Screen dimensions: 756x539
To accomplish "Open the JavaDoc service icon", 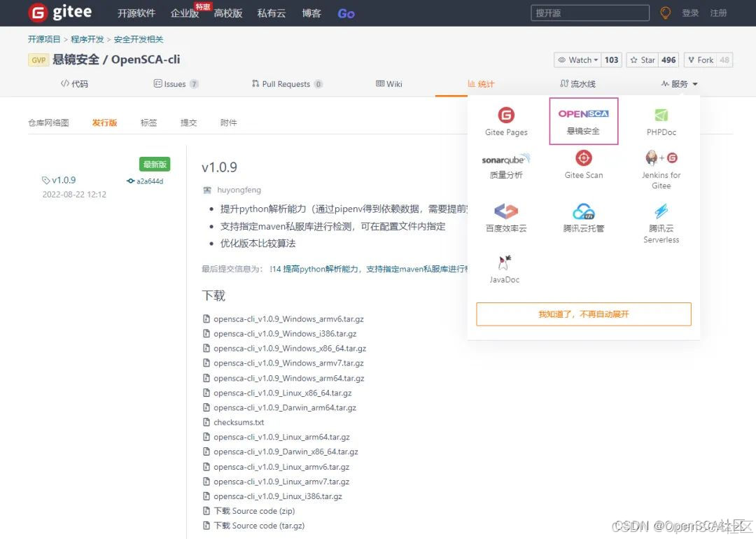I will 504,262.
